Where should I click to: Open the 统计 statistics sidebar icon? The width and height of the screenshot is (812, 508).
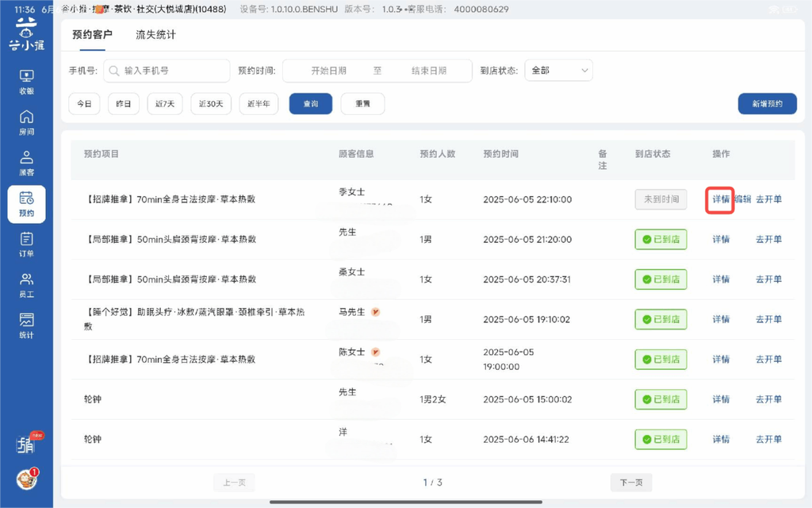tap(26, 326)
